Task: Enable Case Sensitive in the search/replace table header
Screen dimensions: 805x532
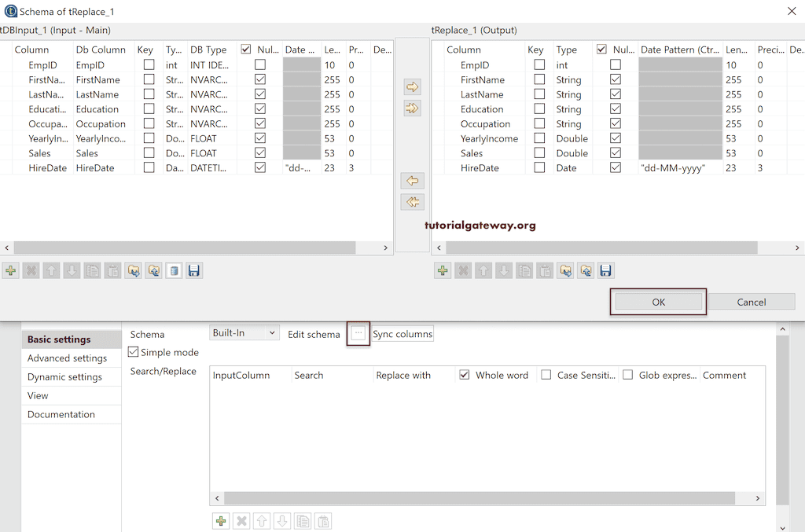Action: tap(547, 375)
